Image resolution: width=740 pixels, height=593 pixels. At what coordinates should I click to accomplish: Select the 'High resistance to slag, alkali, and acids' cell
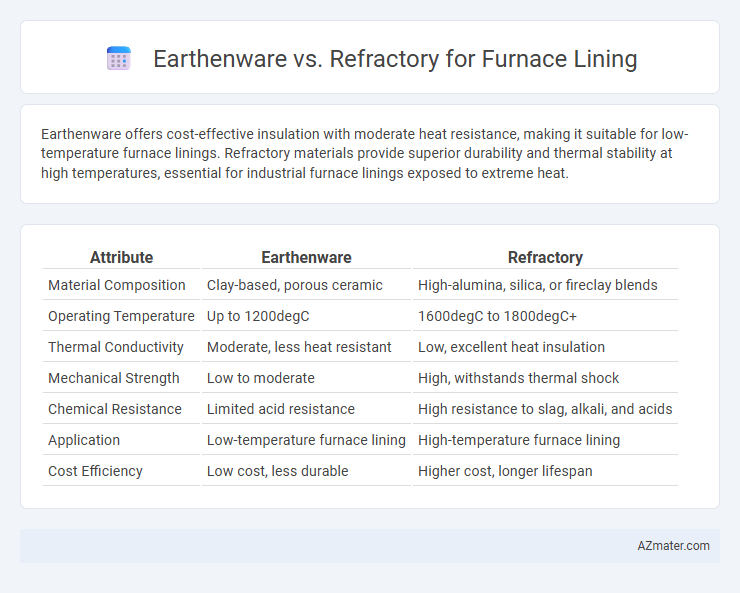pyautogui.click(x=545, y=409)
